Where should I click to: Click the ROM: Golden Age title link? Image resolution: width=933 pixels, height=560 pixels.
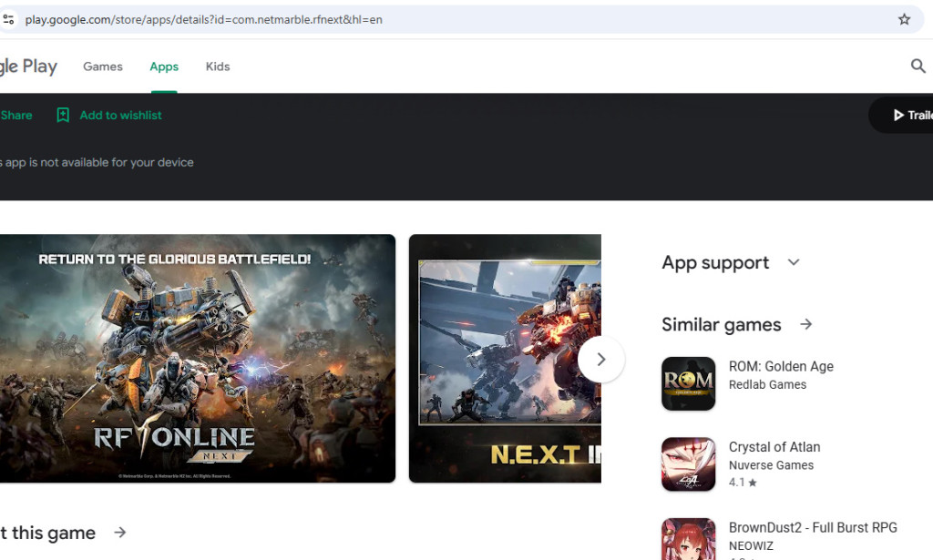click(x=781, y=366)
